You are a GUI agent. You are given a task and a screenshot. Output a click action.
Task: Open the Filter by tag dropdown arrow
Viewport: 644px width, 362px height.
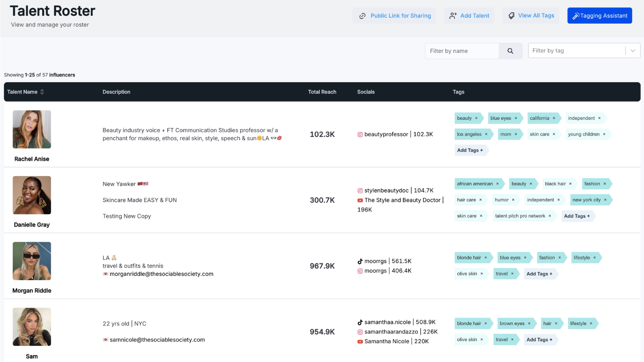pos(633,51)
